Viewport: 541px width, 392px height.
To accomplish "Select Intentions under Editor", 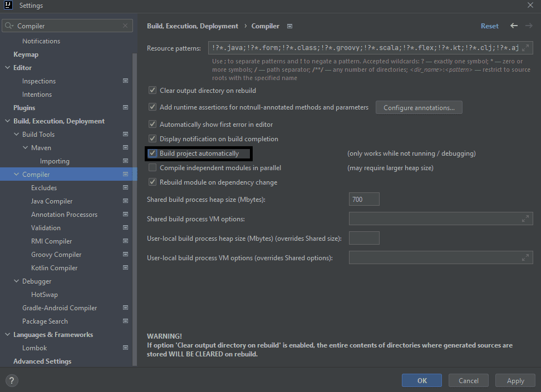I will (x=37, y=95).
